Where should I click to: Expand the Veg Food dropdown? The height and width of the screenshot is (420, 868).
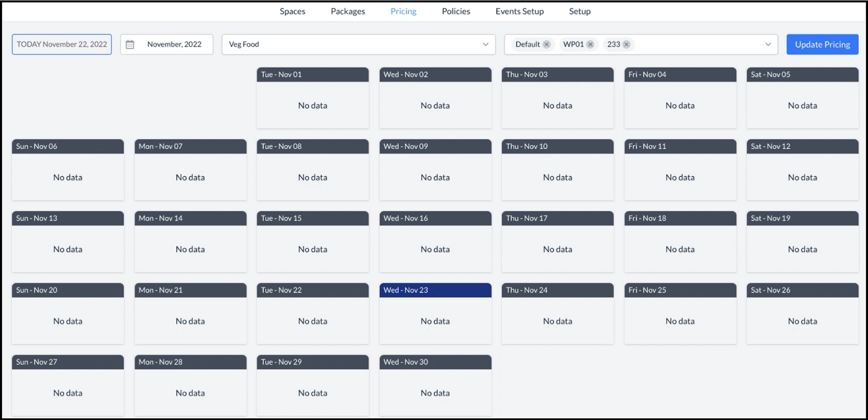[486, 44]
